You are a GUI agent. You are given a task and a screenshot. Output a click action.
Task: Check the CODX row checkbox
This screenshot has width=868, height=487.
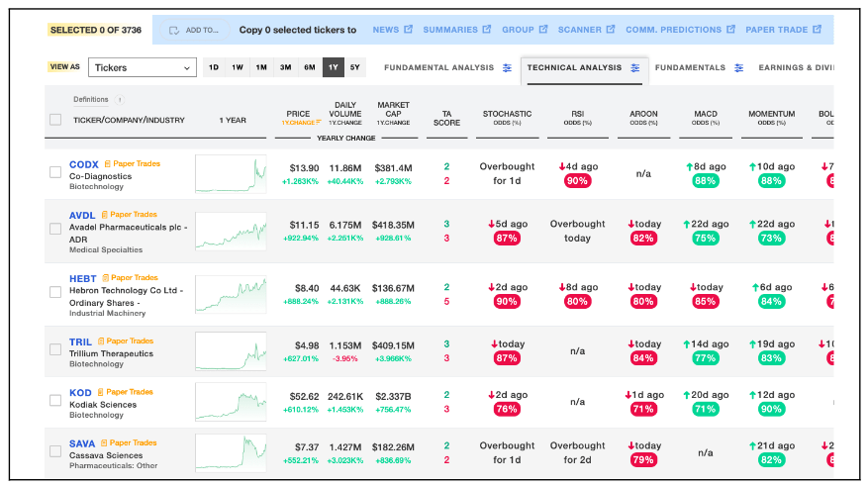tap(55, 172)
